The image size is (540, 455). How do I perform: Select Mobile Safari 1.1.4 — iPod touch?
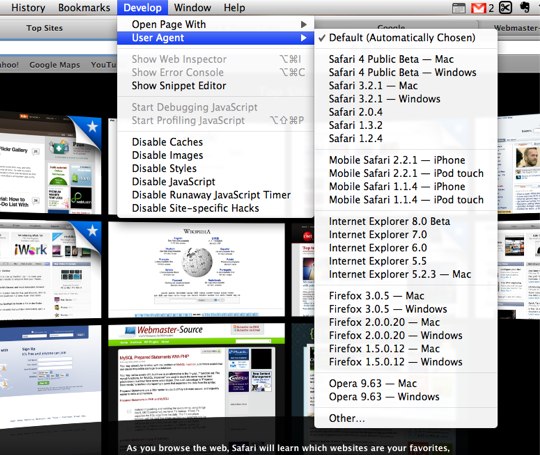(406, 200)
